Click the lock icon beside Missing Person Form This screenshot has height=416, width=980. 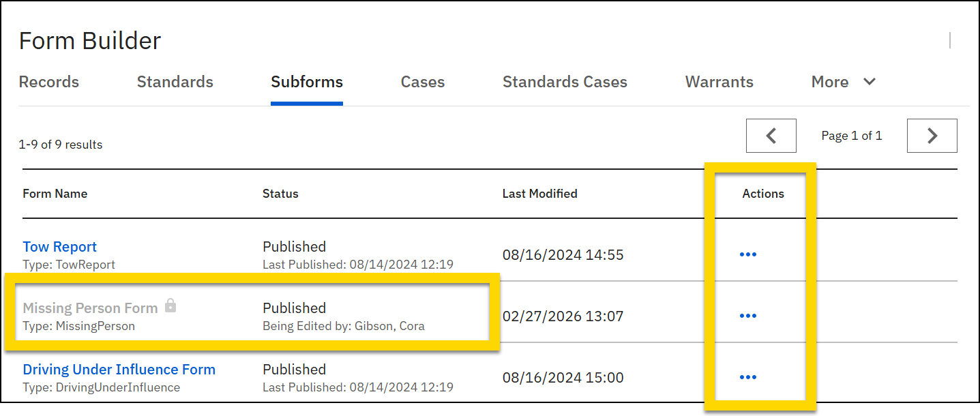pyautogui.click(x=170, y=306)
